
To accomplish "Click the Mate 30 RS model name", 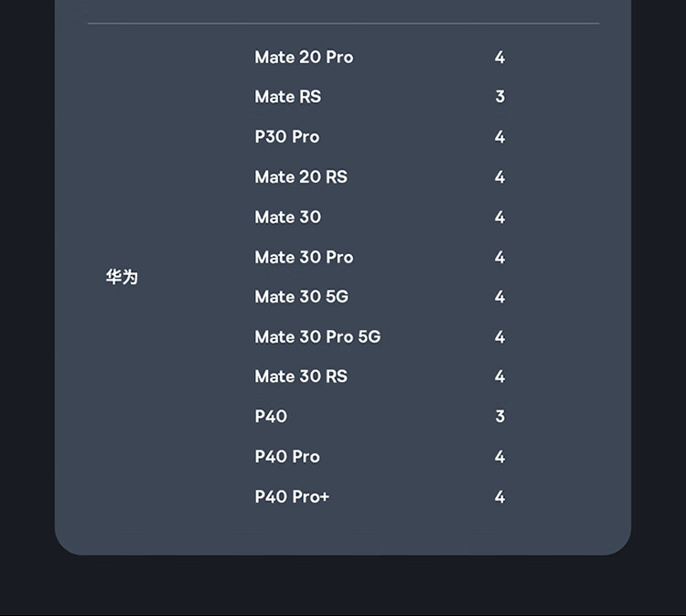I will coord(301,377).
